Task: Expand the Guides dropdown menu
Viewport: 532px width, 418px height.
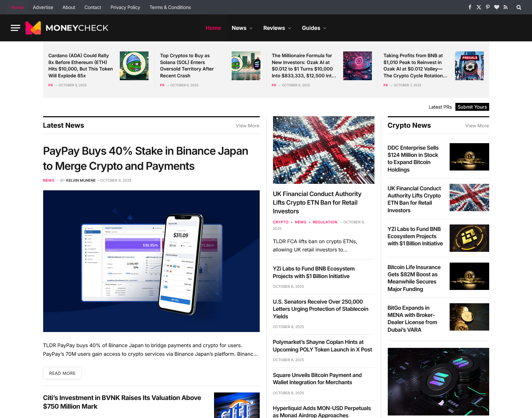Action: [314, 28]
